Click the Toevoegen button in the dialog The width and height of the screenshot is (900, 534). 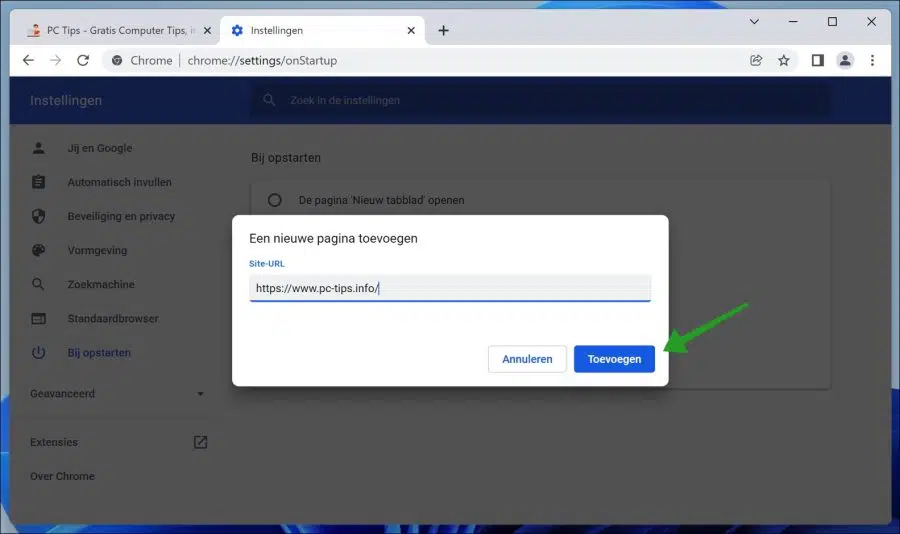614,359
